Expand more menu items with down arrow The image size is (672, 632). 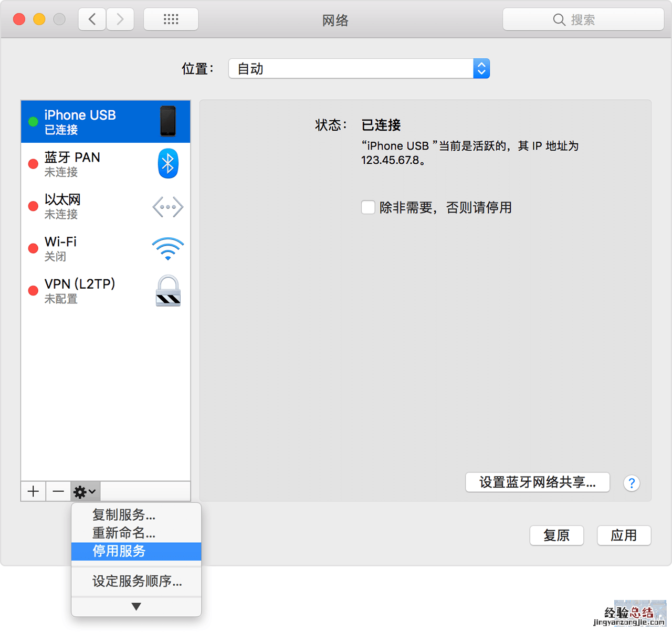tap(136, 607)
